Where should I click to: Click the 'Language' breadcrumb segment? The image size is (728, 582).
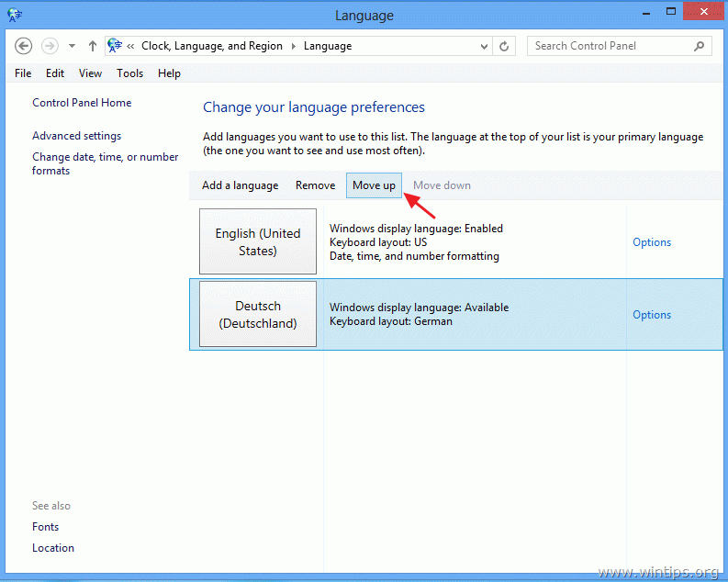[x=328, y=46]
